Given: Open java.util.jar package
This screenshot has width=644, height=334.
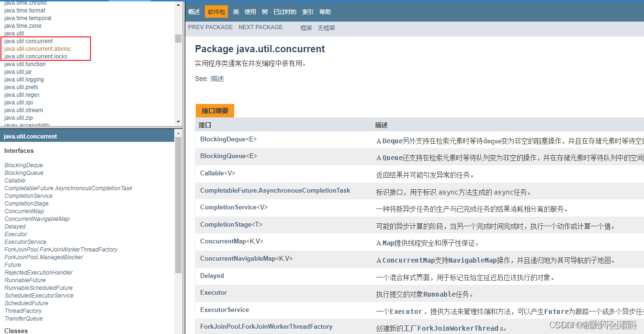Looking at the screenshot, I should coord(18,72).
